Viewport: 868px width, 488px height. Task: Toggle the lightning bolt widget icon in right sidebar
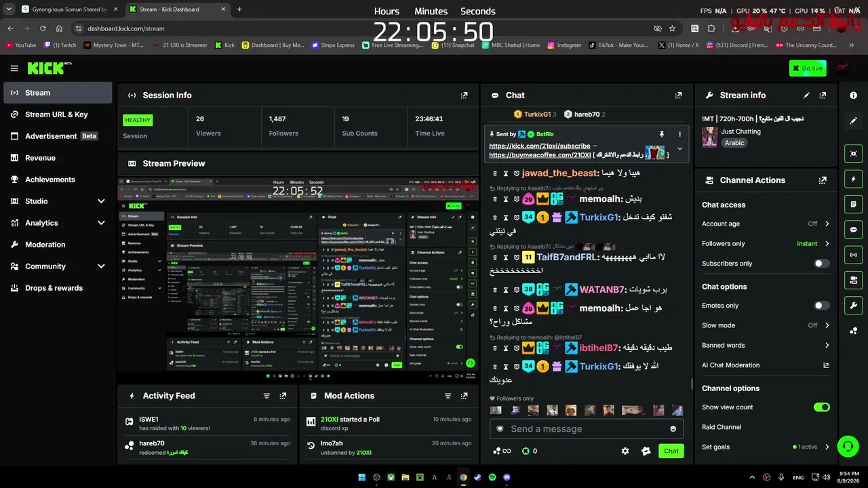(x=853, y=179)
